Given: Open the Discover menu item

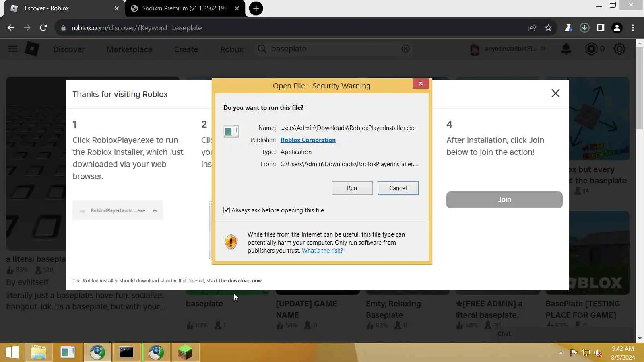Looking at the screenshot, I should 69,49.
